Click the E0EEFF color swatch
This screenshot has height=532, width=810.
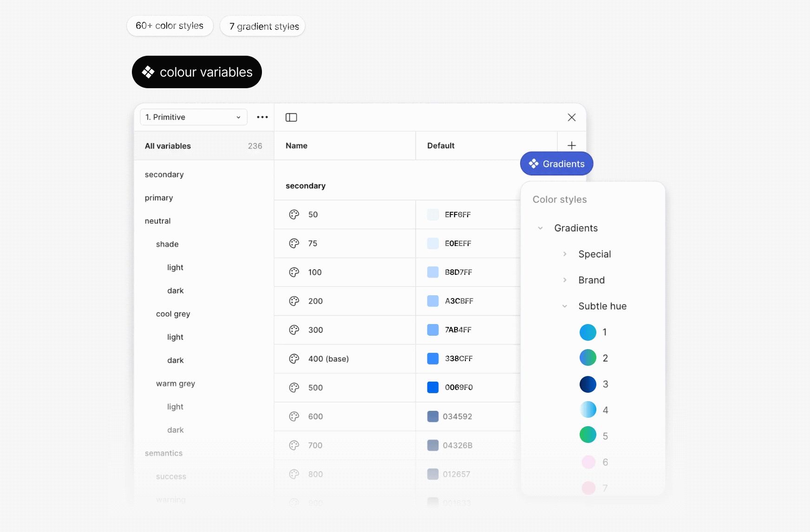tap(433, 243)
